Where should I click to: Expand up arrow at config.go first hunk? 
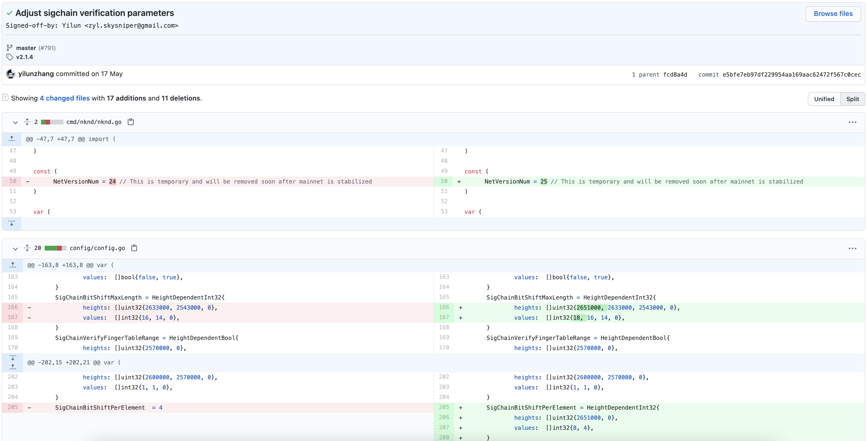pos(13,265)
